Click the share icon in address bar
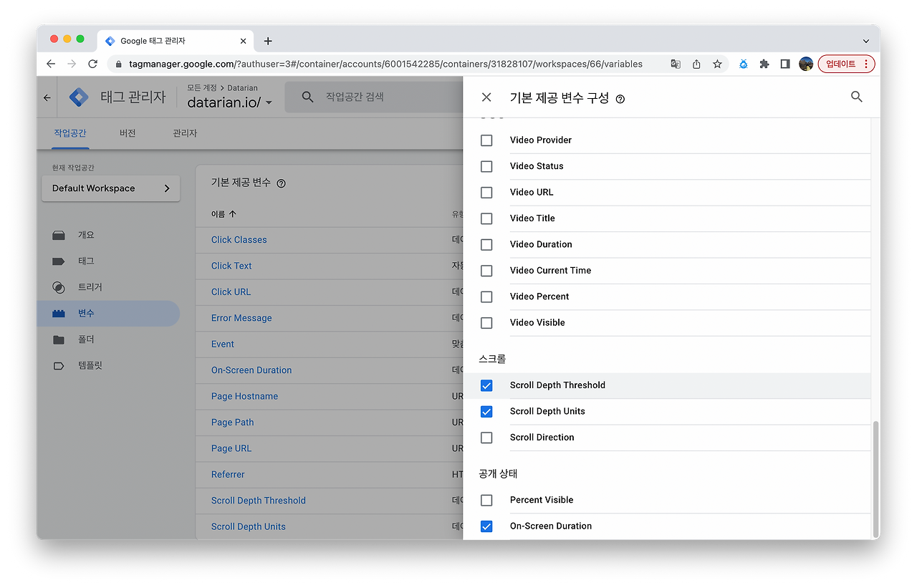917x588 pixels. (x=696, y=64)
